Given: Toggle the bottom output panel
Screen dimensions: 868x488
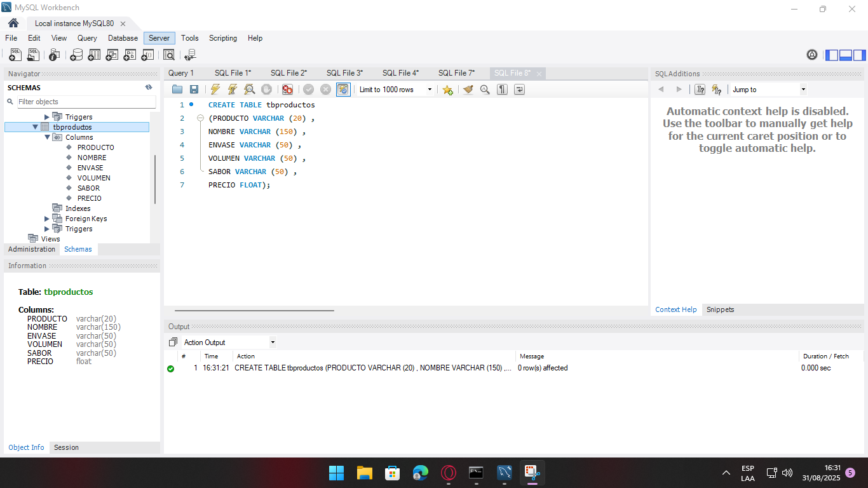Looking at the screenshot, I should (x=846, y=55).
